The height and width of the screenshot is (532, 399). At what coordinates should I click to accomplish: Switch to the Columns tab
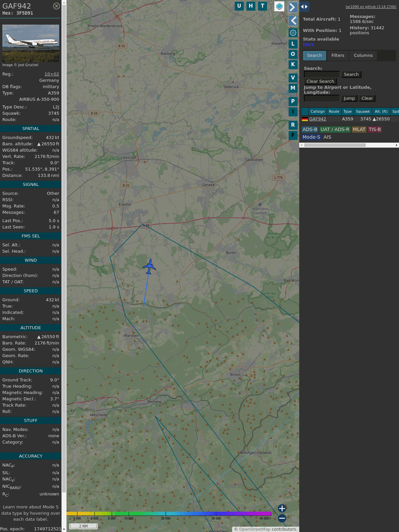point(363,56)
